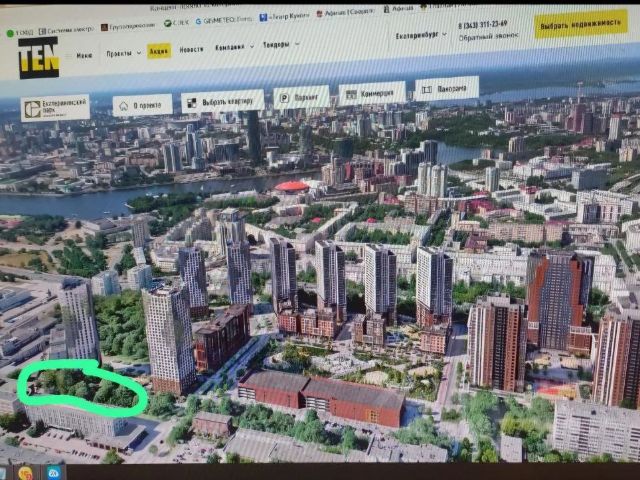
Task: Switch to the Коммерция tab
Action: point(372,93)
